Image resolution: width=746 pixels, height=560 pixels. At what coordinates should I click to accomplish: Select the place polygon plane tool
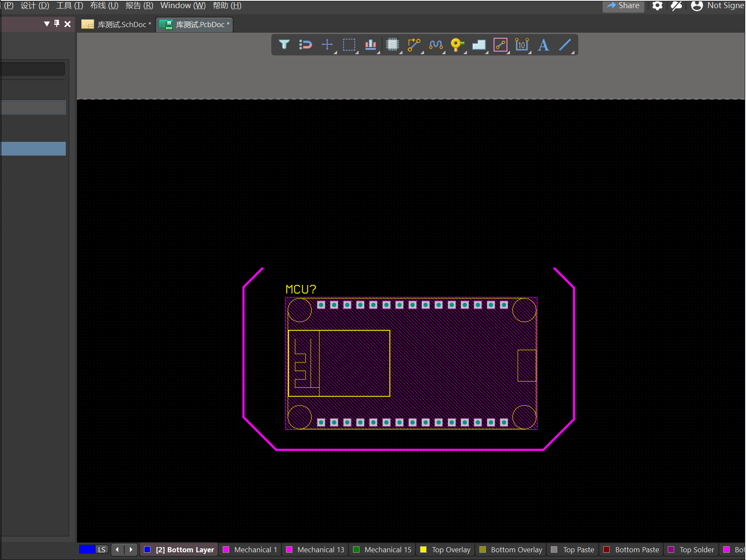point(479,45)
